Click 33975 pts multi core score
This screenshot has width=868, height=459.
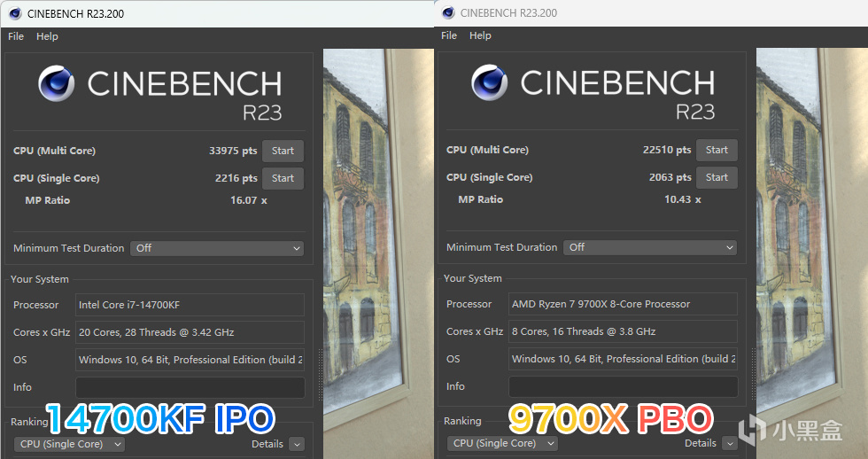(x=233, y=151)
